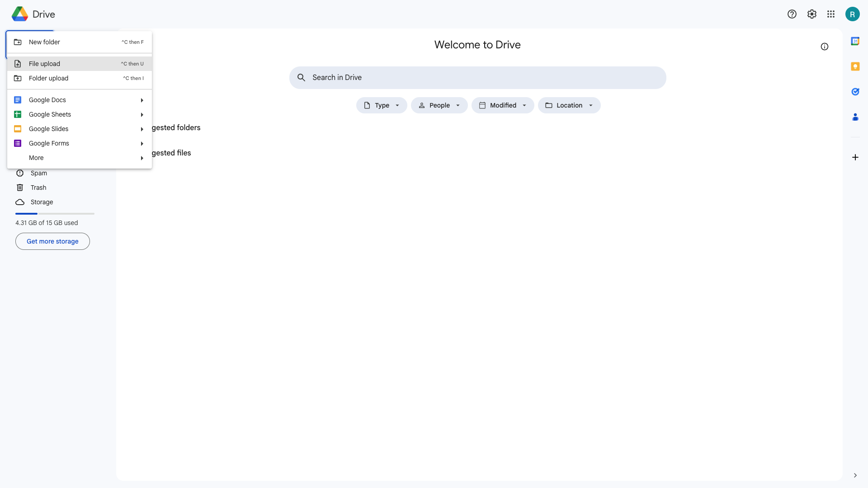The height and width of the screenshot is (488, 868).
Task: Choose Folder upload from menu
Action: [x=80, y=78]
